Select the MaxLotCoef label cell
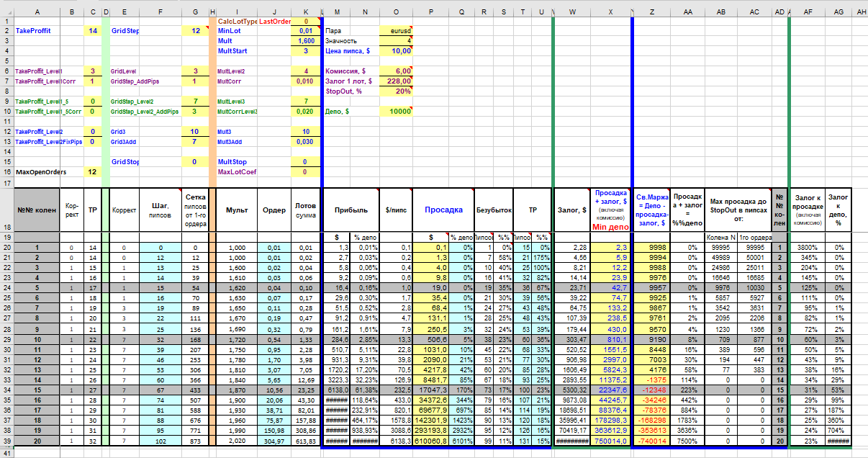The height and width of the screenshot is (458, 868). (235, 172)
